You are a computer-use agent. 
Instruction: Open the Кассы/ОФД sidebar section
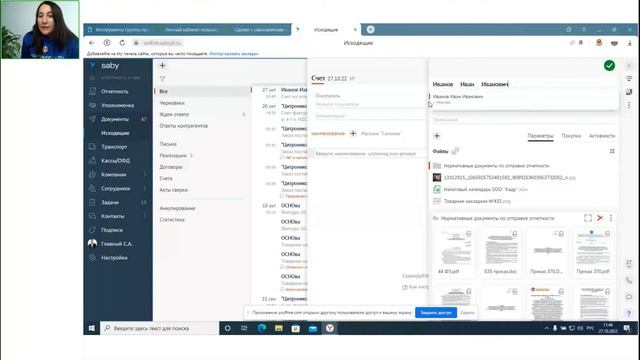pos(116,161)
